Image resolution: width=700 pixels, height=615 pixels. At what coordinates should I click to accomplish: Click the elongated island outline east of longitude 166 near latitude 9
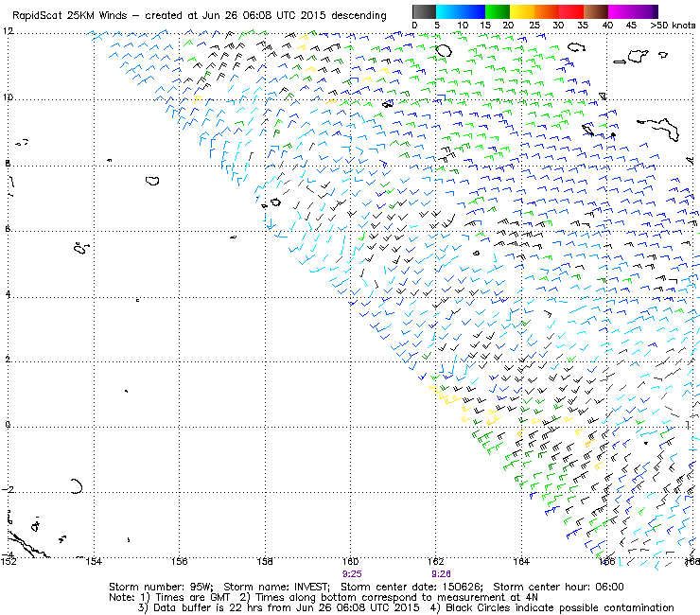coord(660,129)
